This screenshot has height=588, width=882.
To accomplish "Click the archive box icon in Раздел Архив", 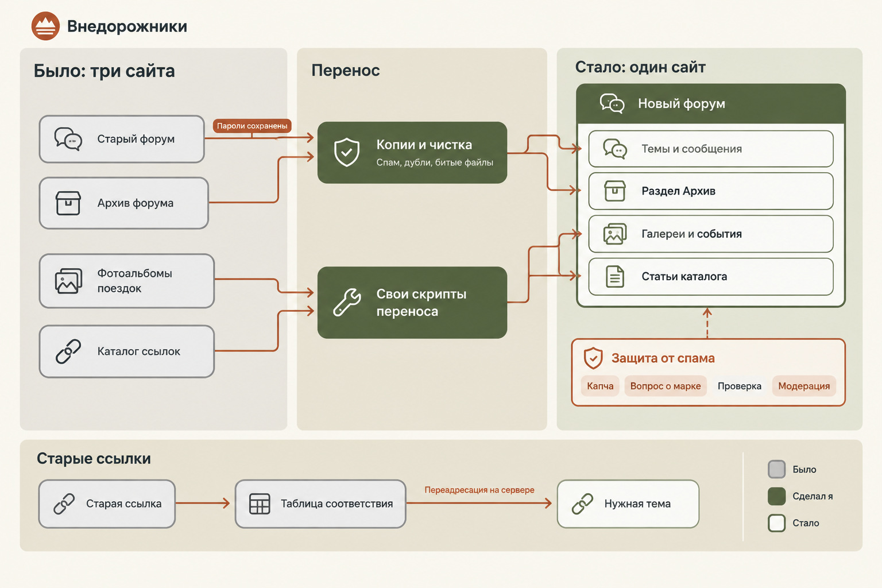I will 615,191.
